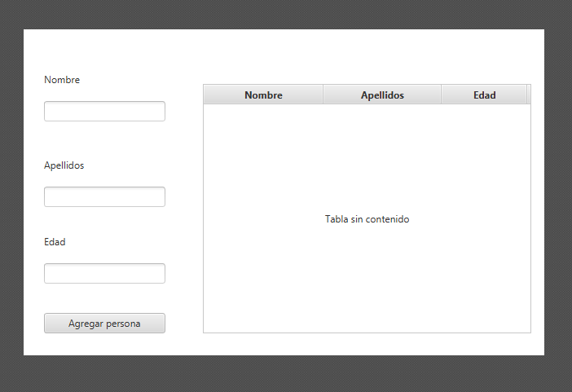Click the Apellidos label in the form
The width and height of the screenshot is (572, 392).
pyautogui.click(x=64, y=165)
